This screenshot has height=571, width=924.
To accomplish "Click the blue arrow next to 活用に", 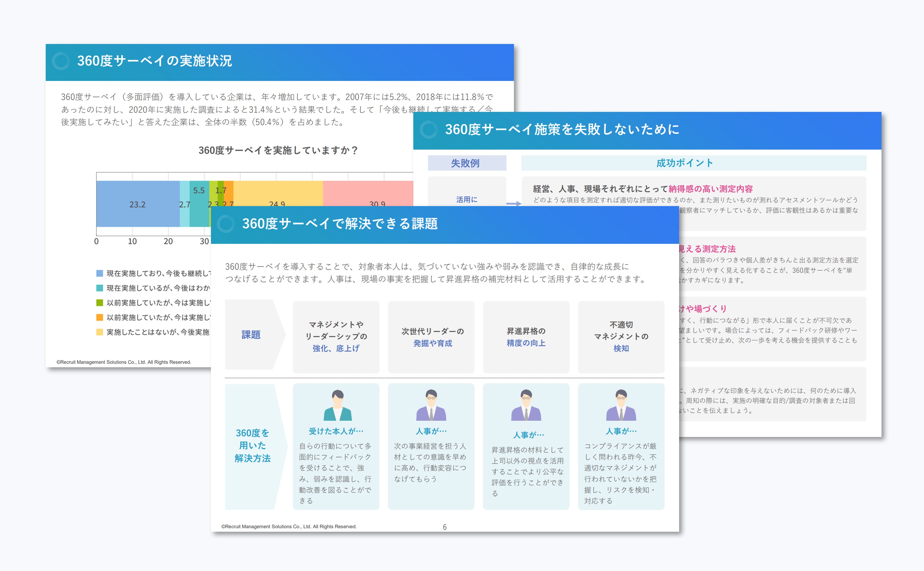I will coord(514,203).
